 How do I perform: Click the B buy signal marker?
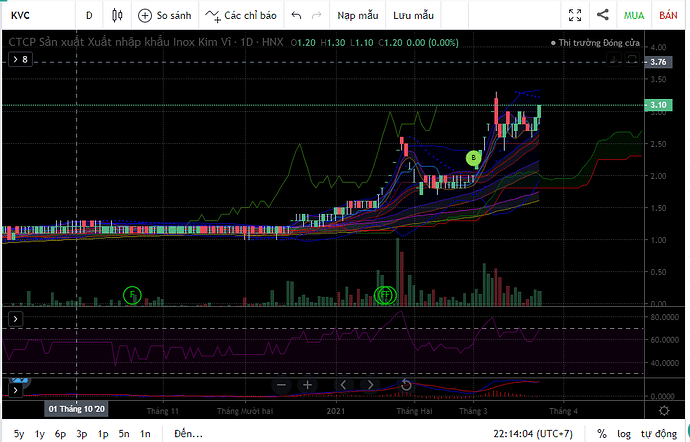[x=473, y=158]
